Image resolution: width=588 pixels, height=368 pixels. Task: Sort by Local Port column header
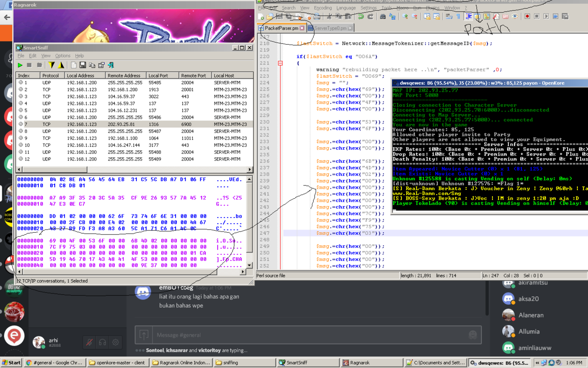coord(162,75)
